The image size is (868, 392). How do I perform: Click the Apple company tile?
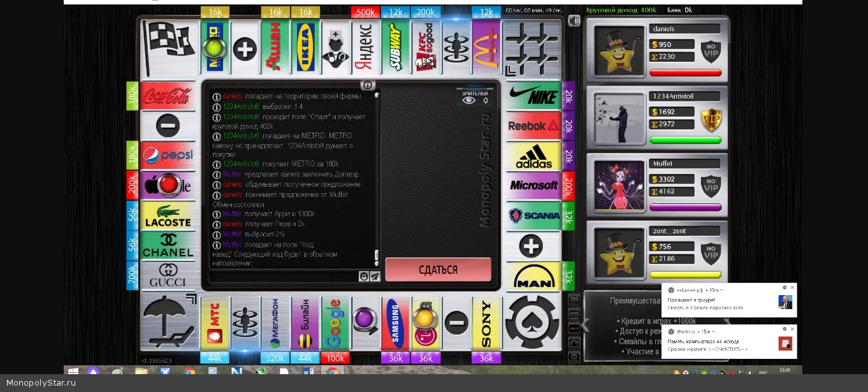tap(168, 185)
